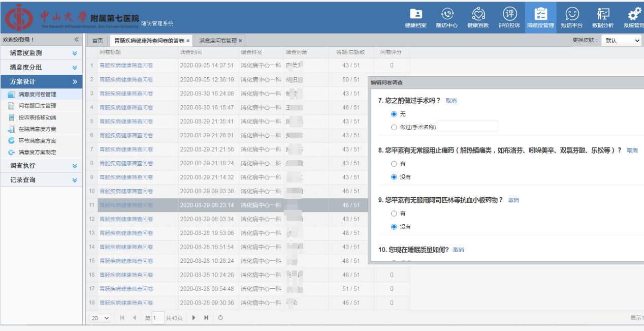Click the refresh icon in the pagination bar
Viewport: 644px width, 331px height.
click(x=220, y=318)
